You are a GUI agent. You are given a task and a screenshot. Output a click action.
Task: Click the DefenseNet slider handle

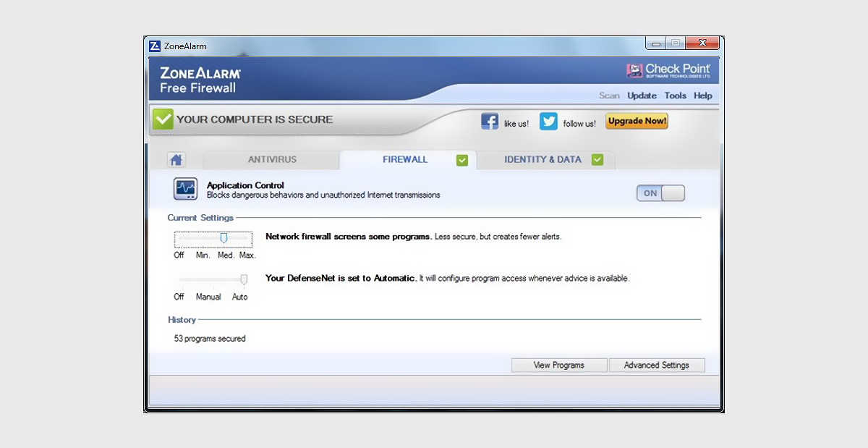[x=244, y=279]
